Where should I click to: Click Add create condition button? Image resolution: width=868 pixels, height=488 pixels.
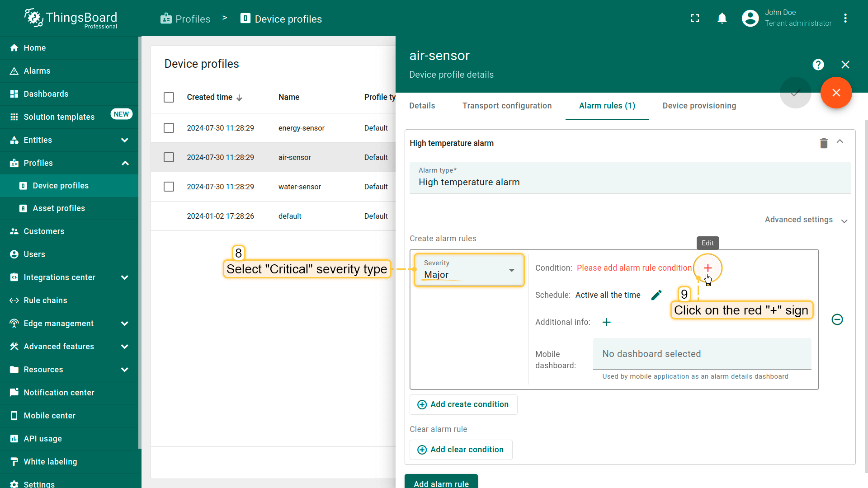pos(463,404)
